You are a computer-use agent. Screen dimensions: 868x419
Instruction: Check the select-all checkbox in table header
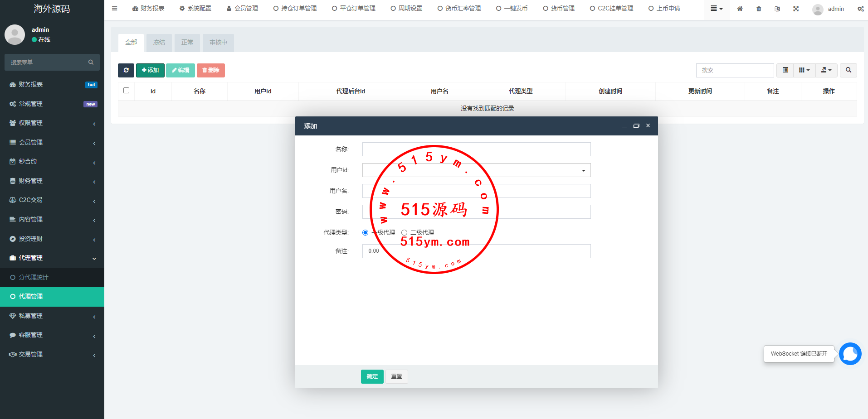pyautogui.click(x=127, y=91)
